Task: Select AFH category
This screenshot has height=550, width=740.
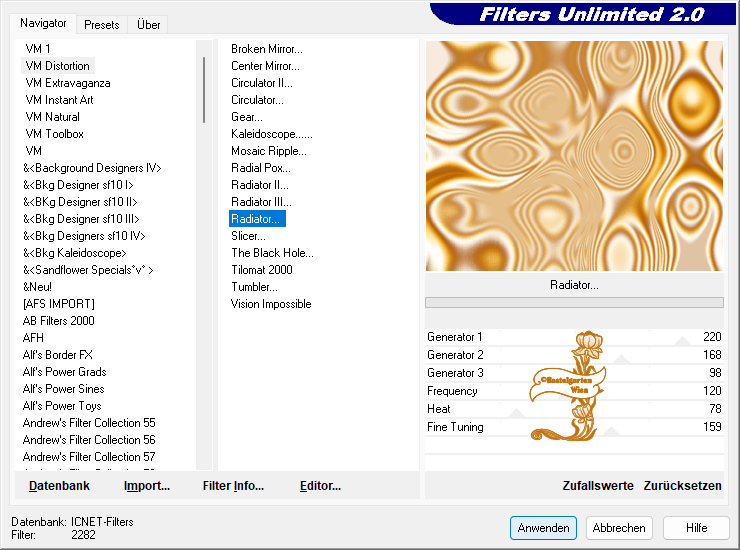Action: [x=33, y=338]
